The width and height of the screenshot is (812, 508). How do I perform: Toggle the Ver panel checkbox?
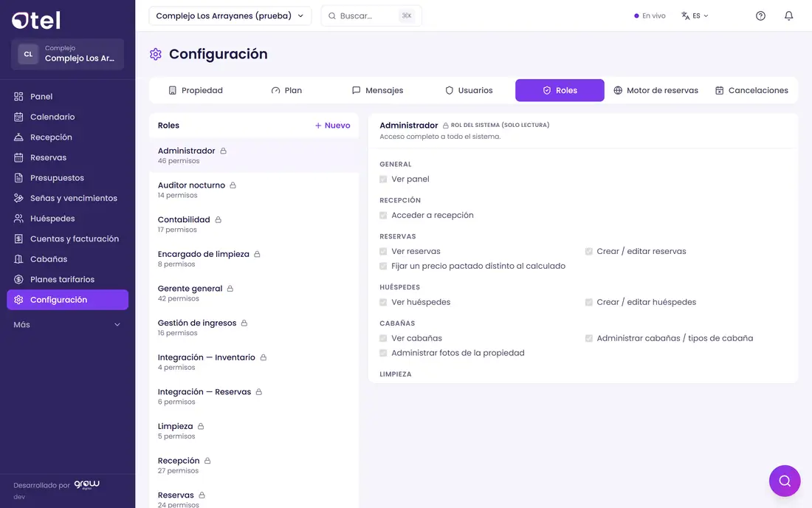(x=383, y=179)
